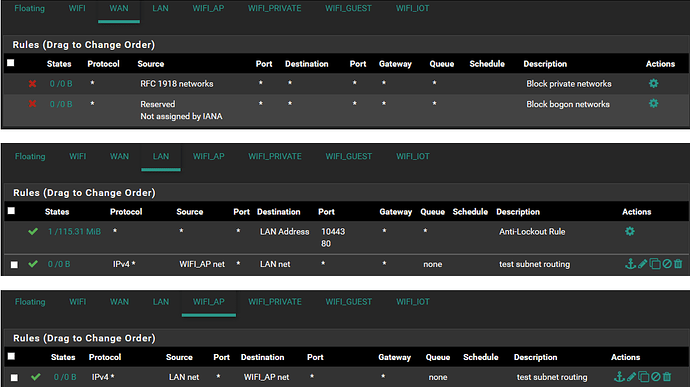Click 'Block private networks' description
This screenshot has height=387, width=690.
tap(569, 84)
